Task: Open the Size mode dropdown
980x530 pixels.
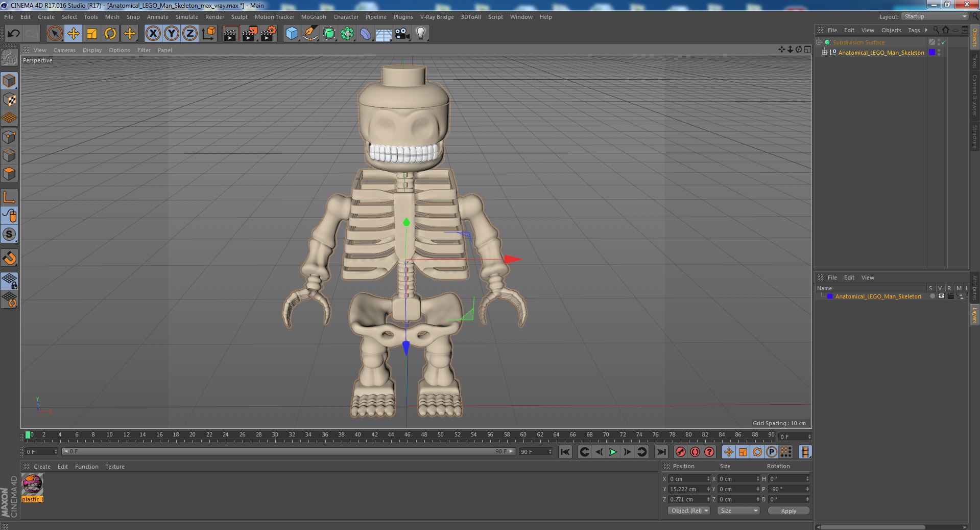Action: tap(738, 511)
